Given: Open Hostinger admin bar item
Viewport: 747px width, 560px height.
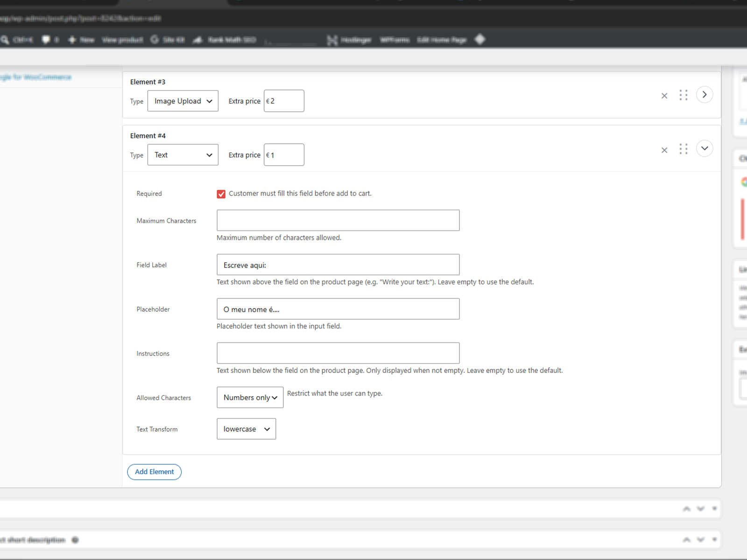Looking at the screenshot, I should click(349, 40).
